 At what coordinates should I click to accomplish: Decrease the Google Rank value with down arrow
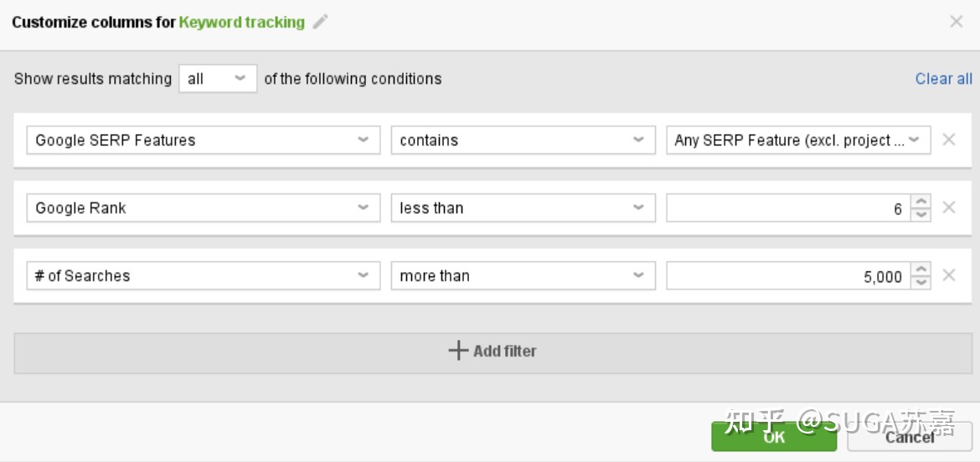click(921, 214)
